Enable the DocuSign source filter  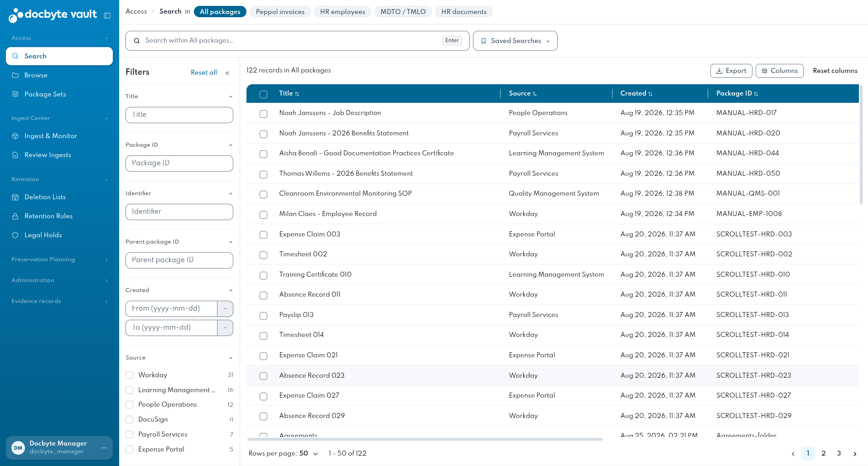130,419
